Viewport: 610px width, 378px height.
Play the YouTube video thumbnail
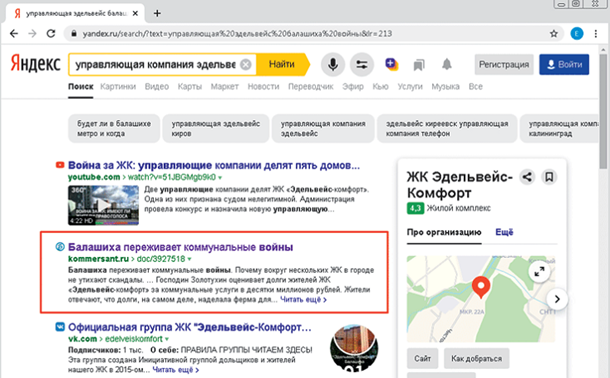103,205
